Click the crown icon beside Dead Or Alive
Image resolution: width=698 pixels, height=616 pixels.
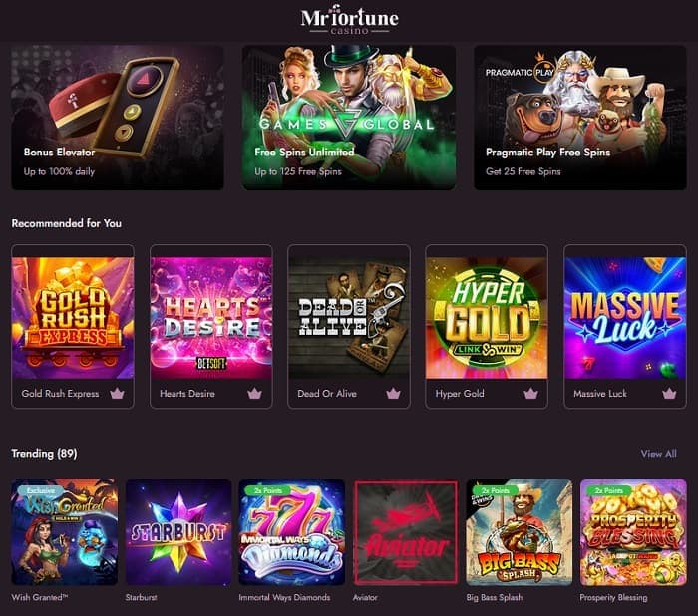(393, 394)
